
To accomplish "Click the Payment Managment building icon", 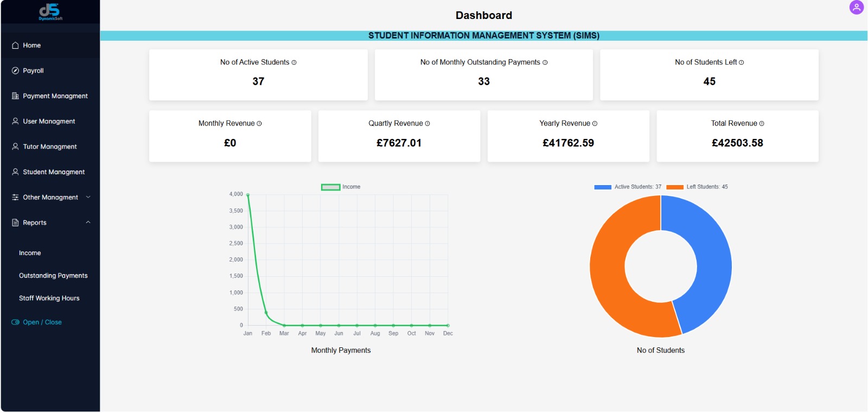I will [x=15, y=96].
